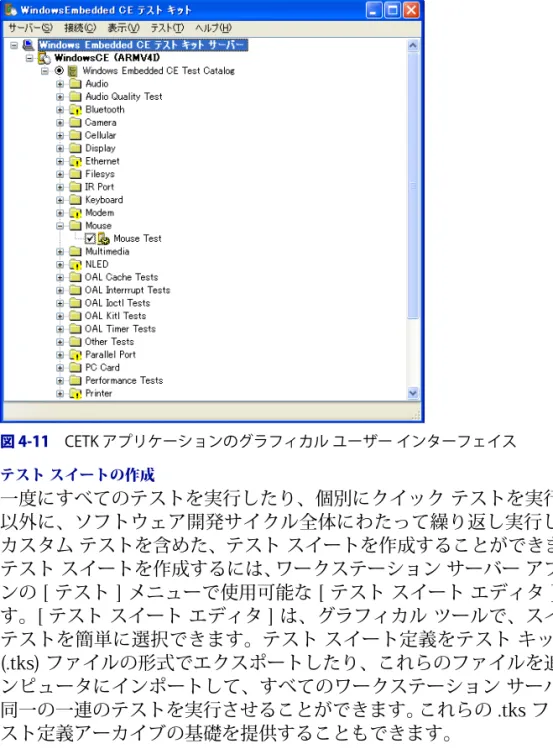Screen dimensions: 553x749
Task: Open the ヘルプ(H) menu
Action: click(x=213, y=28)
